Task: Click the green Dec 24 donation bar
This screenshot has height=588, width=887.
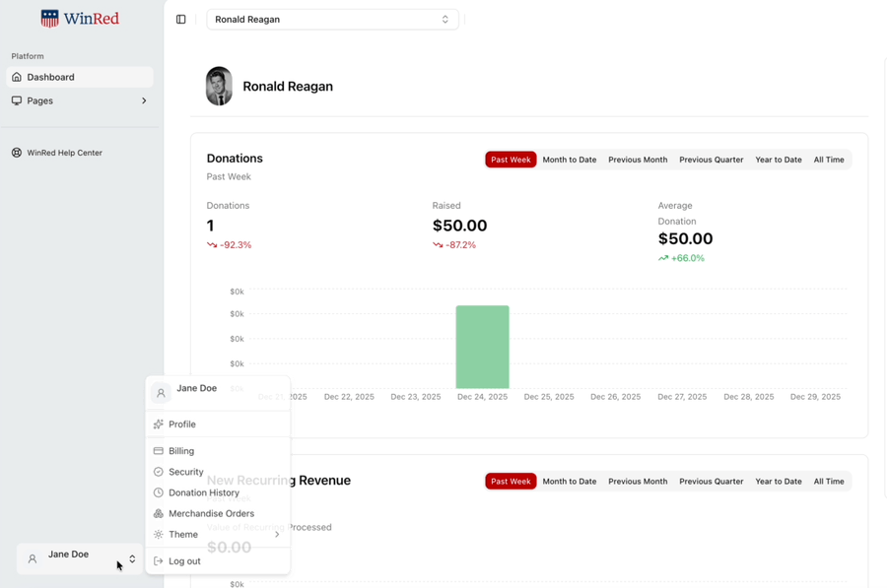Action: coord(482,347)
